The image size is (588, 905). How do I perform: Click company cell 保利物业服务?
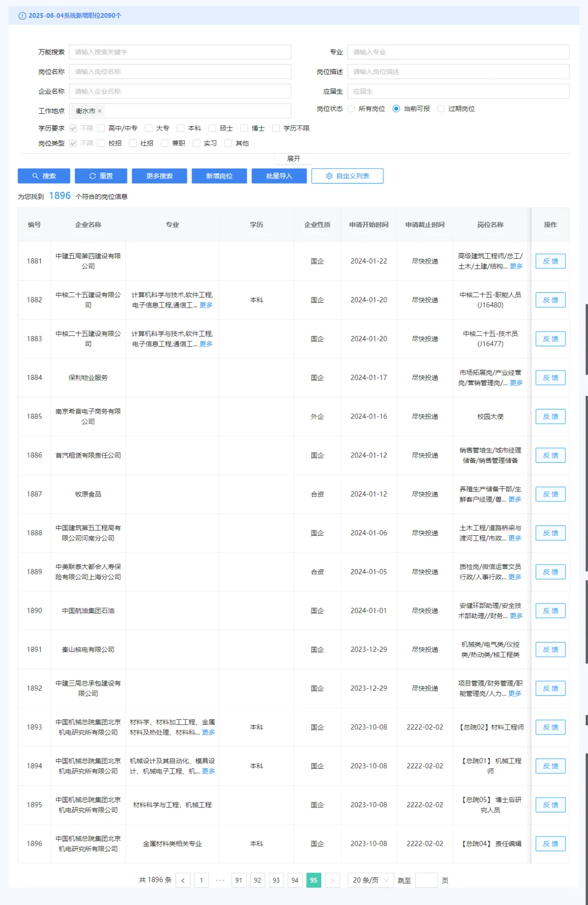88,378
